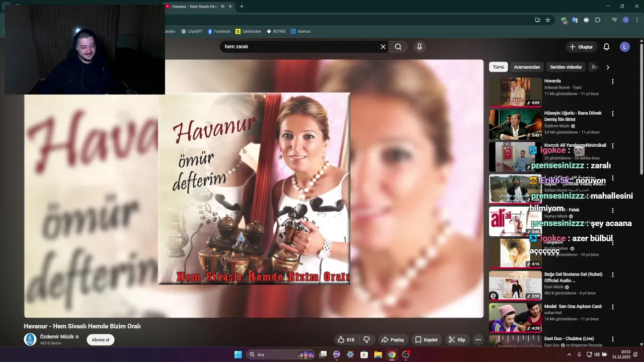Click the video title Havanur - Hem Sivaslı
The image size is (644, 362).
82,326
